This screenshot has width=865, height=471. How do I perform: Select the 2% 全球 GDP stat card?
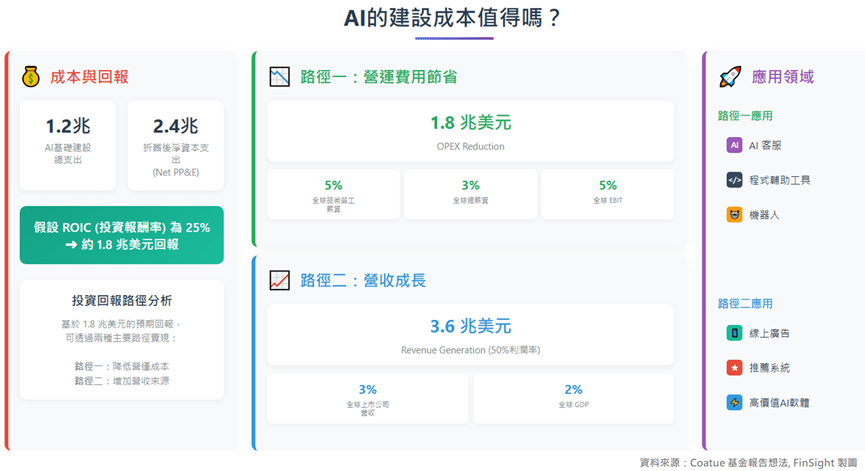click(573, 397)
